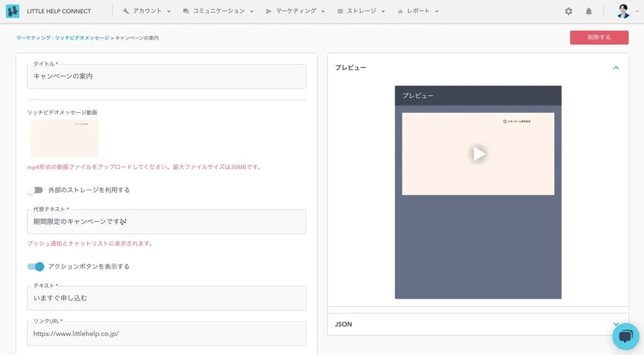Click the テキスト field いますぐ申し込む
The height and width of the screenshot is (355, 644).
point(166,298)
